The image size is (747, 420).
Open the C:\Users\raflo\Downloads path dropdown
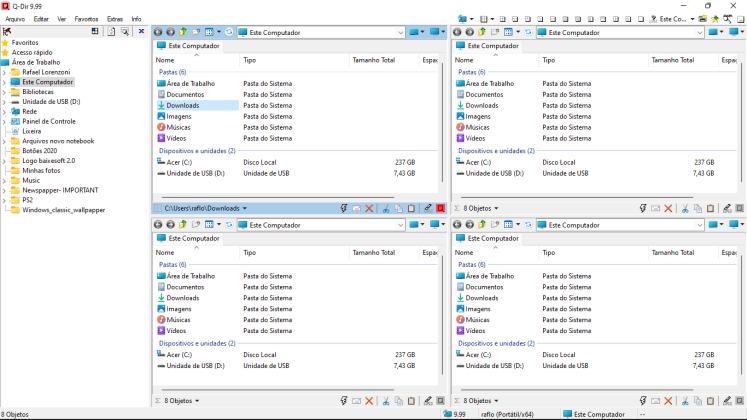pos(245,208)
